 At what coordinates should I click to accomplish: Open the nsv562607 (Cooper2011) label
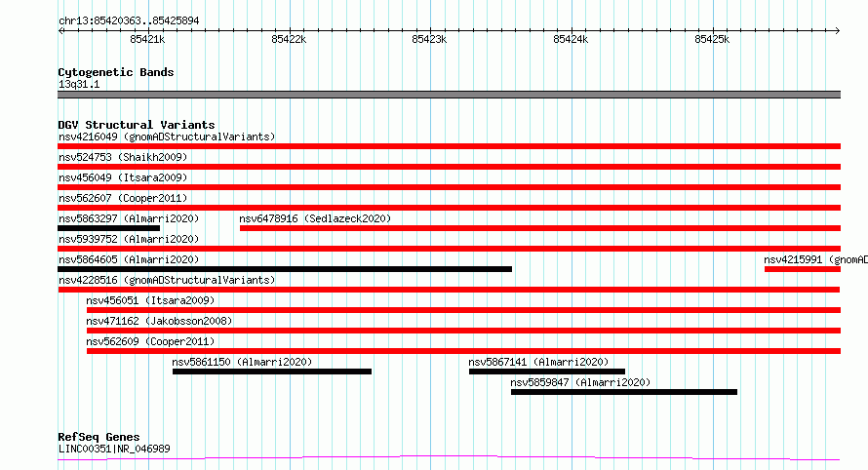123,198
